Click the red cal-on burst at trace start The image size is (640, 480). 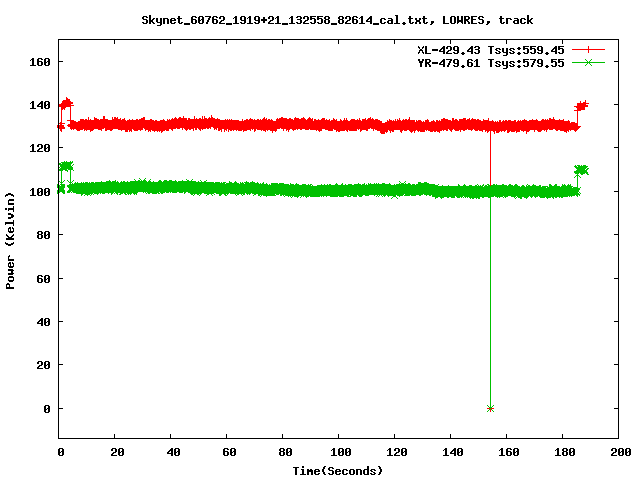click(66, 104)
